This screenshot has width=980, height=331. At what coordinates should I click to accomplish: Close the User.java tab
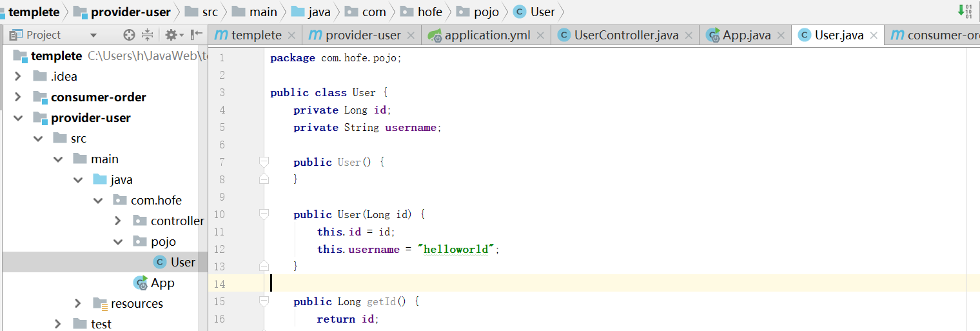[x=874, y=35]
